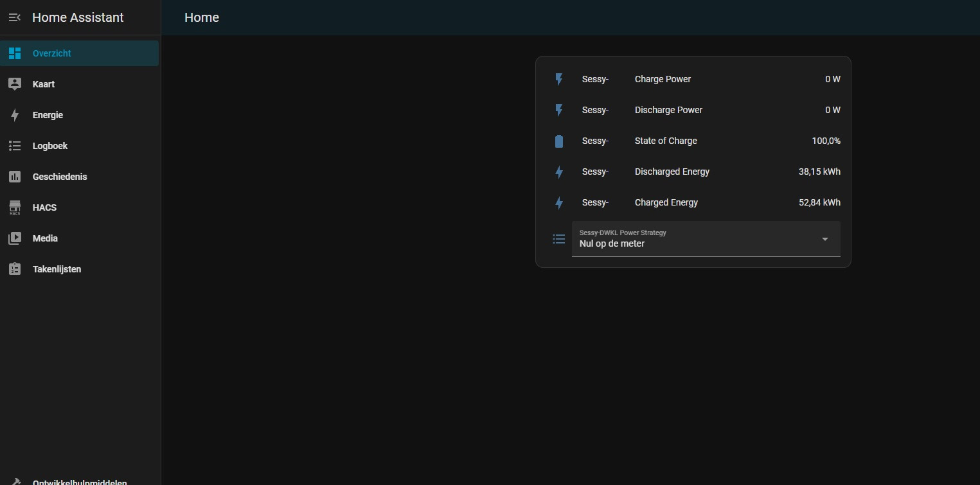Click the Charge Power 0 W value
Viewport: 980px width, 485px height.
833,79
